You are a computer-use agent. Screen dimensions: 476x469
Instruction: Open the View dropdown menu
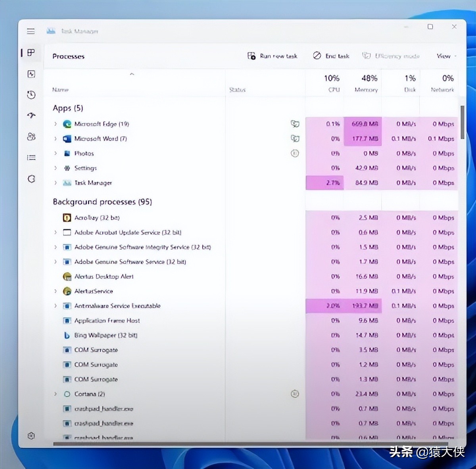[x=446, y=56]
